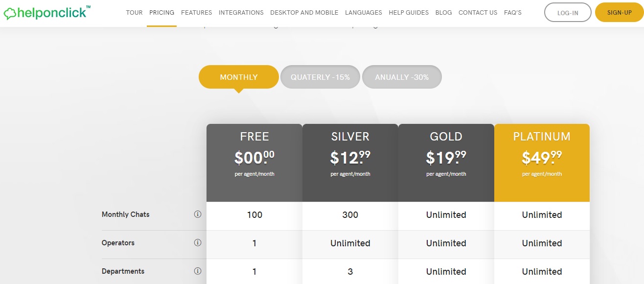
Task: Open the Features page
Action: point(196,13)
